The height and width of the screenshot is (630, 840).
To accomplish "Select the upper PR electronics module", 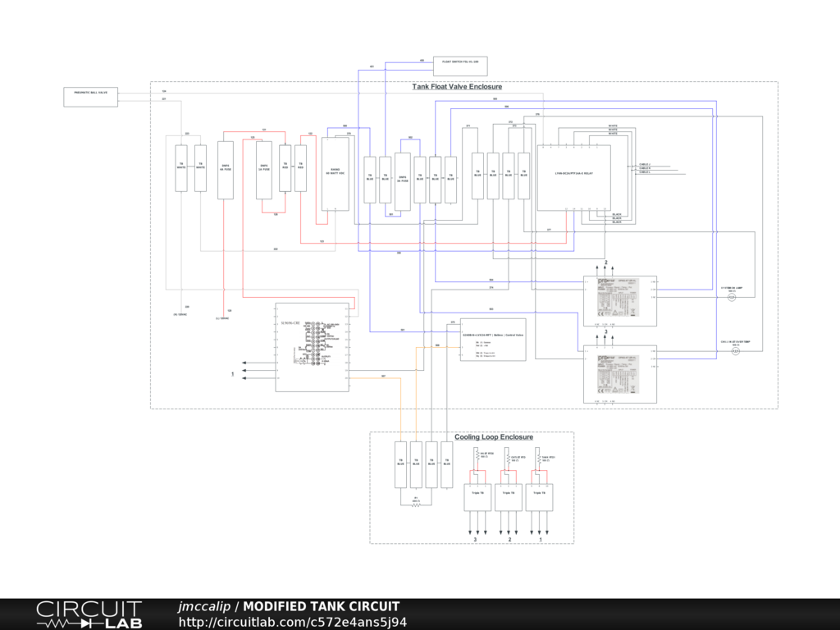I will pyautogui.click(x=620, y=301).
